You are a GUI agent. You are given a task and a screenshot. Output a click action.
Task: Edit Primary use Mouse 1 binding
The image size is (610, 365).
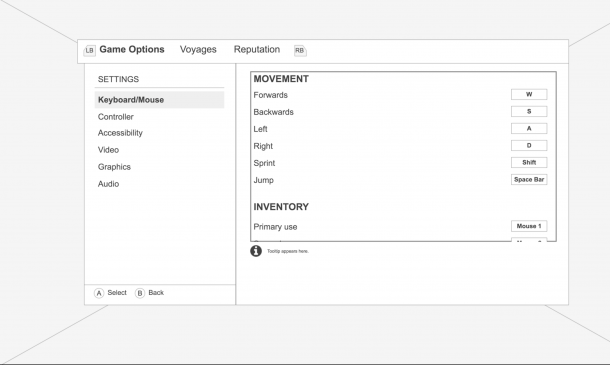tap(529, 226)
